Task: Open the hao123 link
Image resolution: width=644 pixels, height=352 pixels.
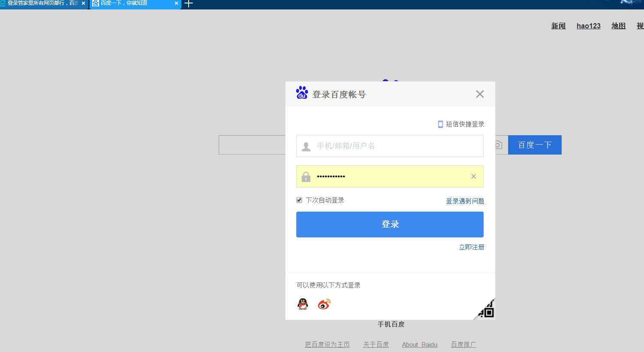Action: click(x=588, y=26)
